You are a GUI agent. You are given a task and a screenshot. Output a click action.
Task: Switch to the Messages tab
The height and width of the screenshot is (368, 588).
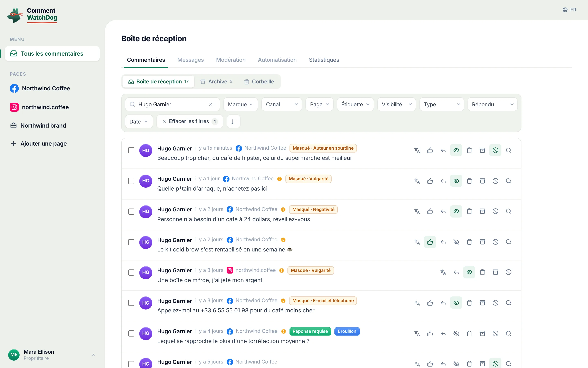pos(190,60)
